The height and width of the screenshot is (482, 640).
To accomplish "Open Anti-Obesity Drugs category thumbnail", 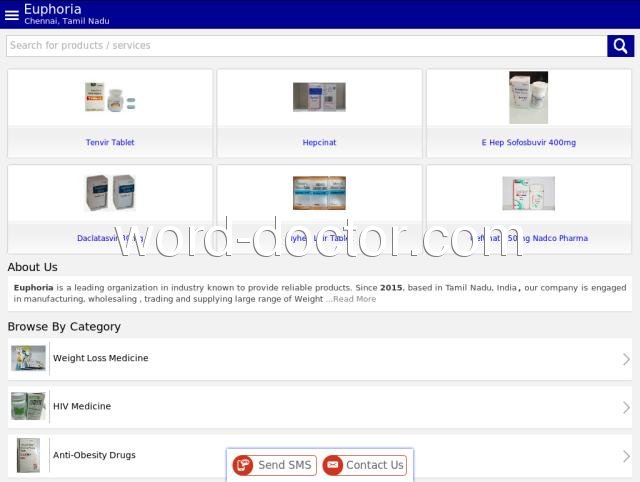I will [x=28, y=455].
